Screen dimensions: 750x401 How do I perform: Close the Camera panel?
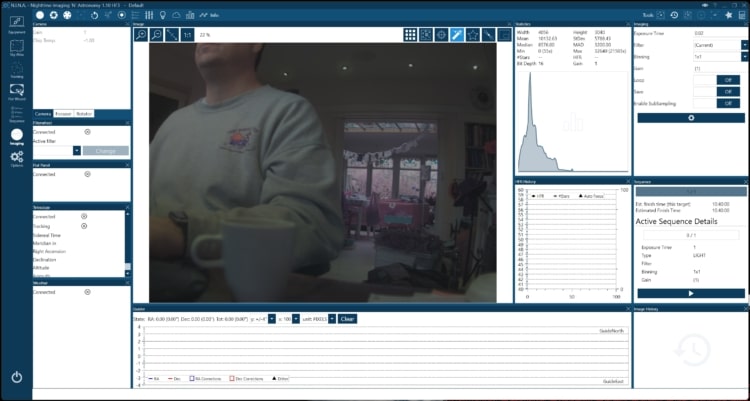127,24
